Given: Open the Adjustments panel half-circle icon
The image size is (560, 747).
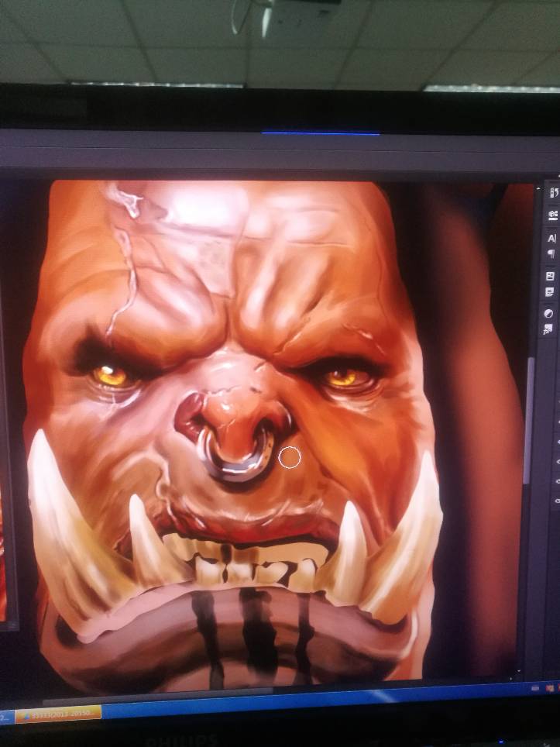Looking at the screenshot, I should pos(548,313).
